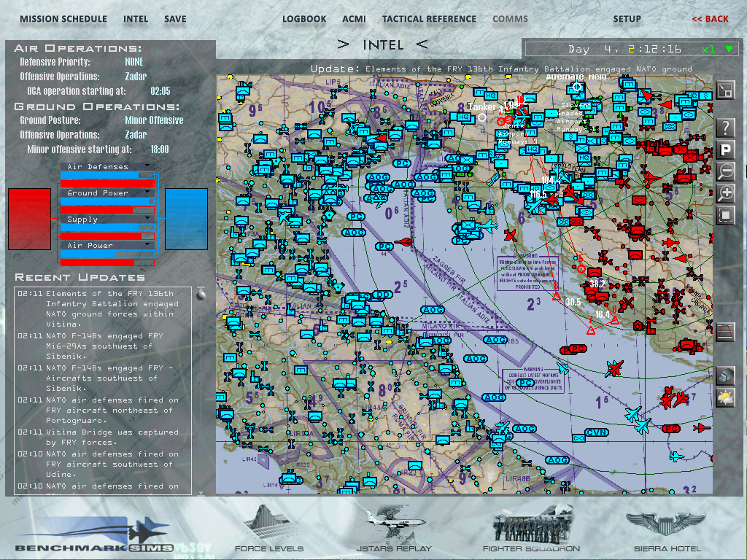Go back with the << BACK button
This screenshot has width=747, height=560.
point(711,19)
